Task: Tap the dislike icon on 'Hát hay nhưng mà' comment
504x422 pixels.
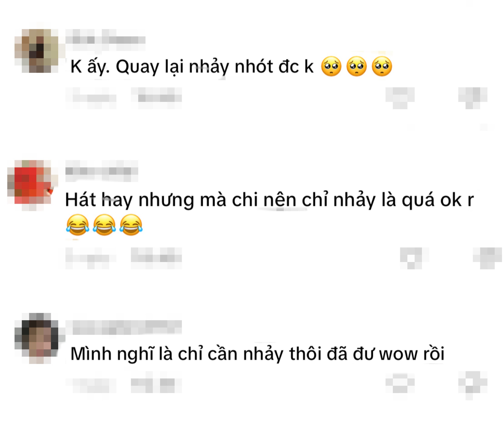Action: click(x=487, y=258)
